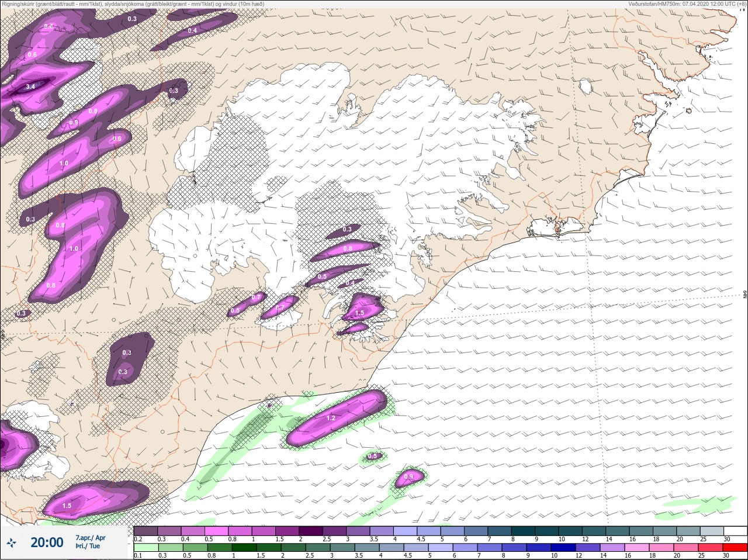Click the 1.2 precipitation value over the sea
Viewport: 748px width, 560px height.
coord(331,418)
